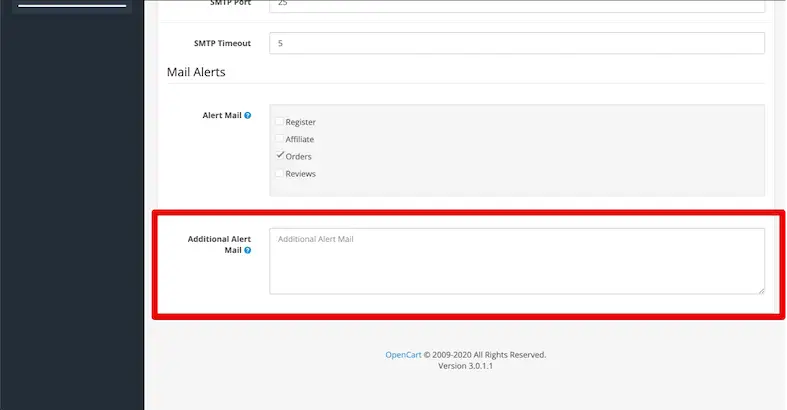The height and width of the screenshot is (410, 787).
Task: Click the textarea resize handle corner
Action: [760, 290]
